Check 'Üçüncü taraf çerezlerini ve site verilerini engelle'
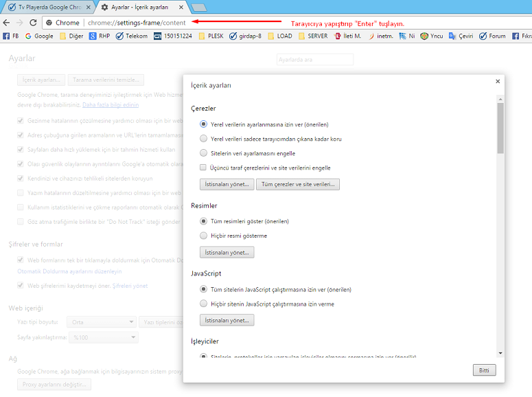This screenshot has width=532, height=397. tap(203, 167)
